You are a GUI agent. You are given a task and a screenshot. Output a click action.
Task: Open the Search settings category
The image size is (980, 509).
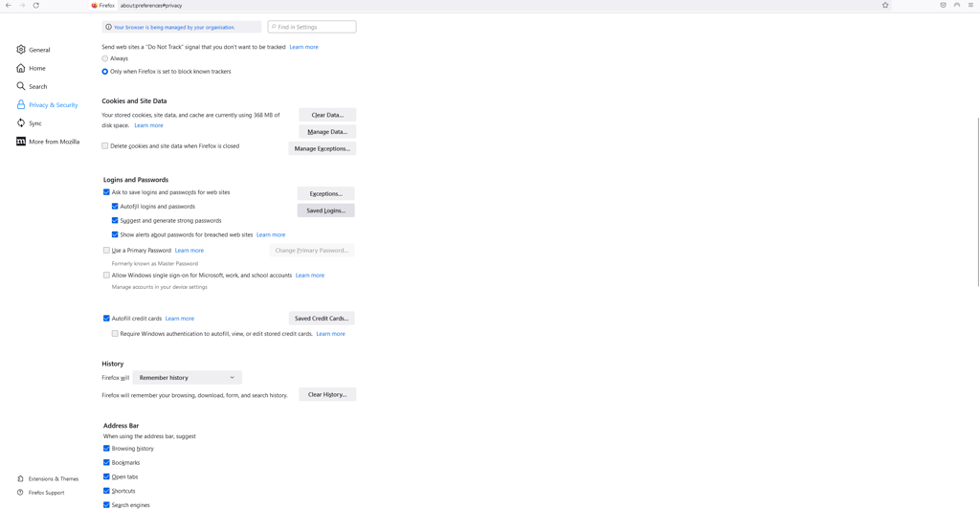(x=37, y=87)
